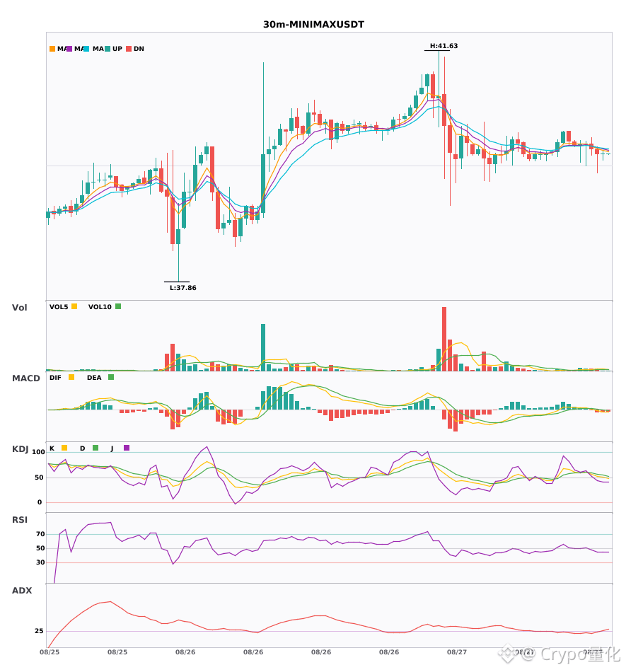Screen dimensions: 626x672
Task: Click the DIF legend label
Action: (55, 378)
